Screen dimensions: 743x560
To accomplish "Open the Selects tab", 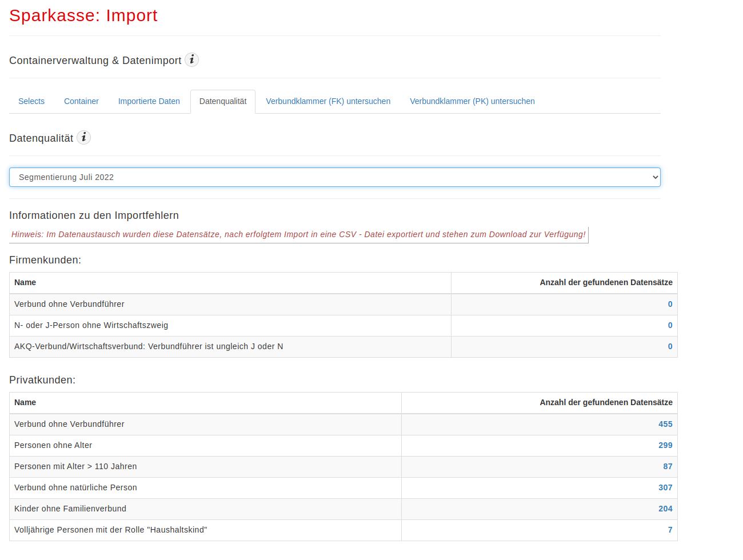I will click(31, 101).
